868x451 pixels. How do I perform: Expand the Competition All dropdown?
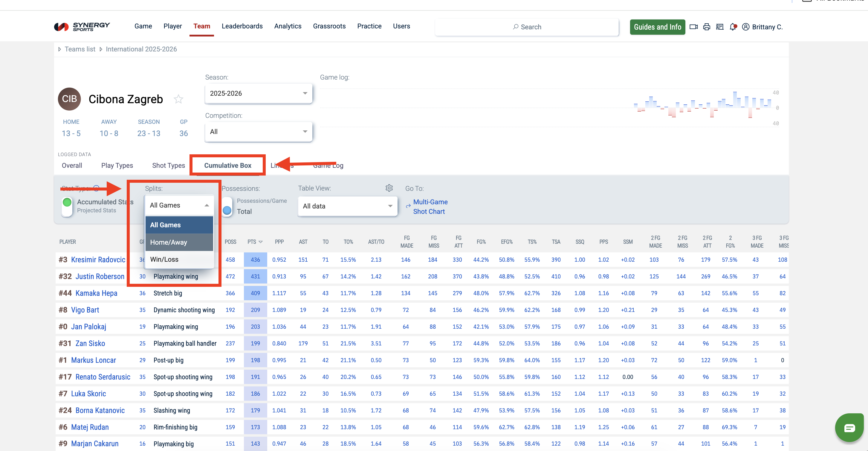(x=258, y=132)
